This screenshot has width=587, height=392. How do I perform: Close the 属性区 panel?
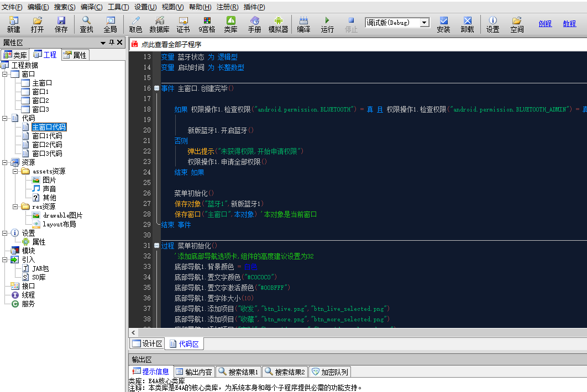(x=120, y=43)
